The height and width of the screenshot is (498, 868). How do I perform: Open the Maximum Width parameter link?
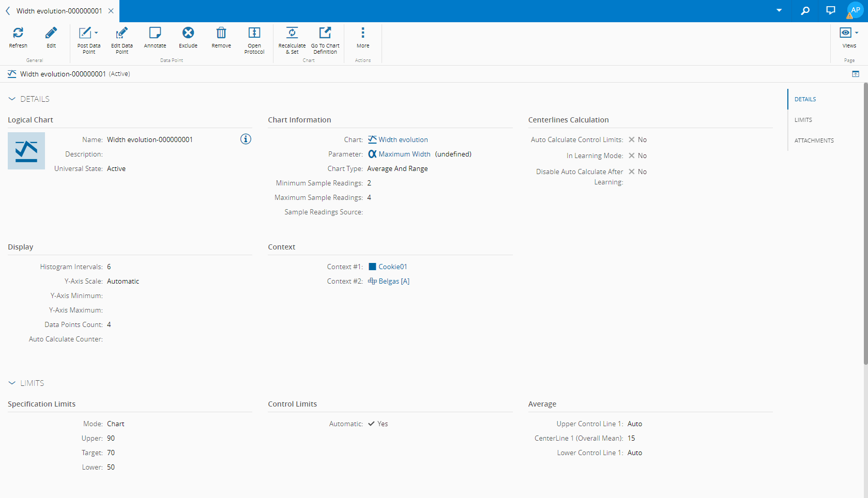tap(404, 154)
